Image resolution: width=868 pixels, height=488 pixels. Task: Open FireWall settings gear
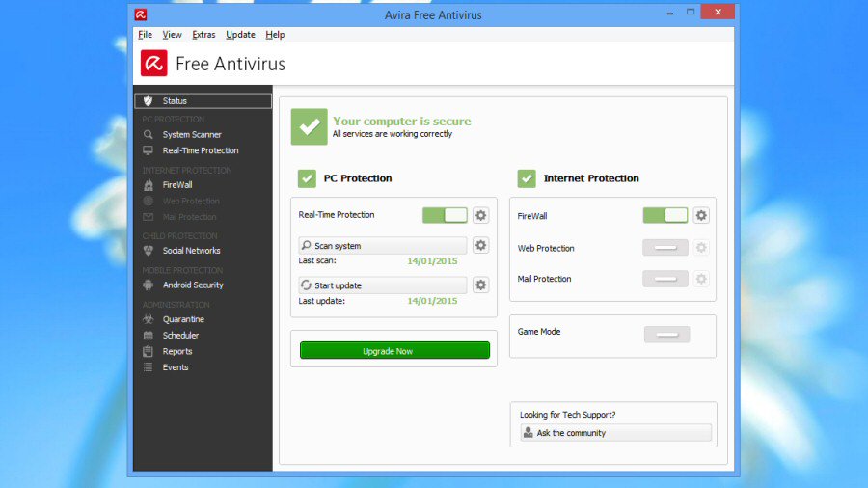(701, 215)
